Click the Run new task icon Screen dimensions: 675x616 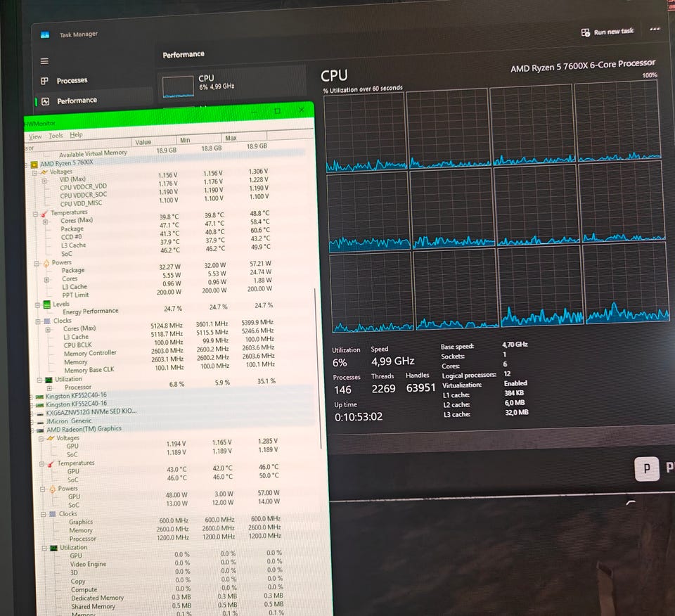pyautogui.click(x=585, y=32)
